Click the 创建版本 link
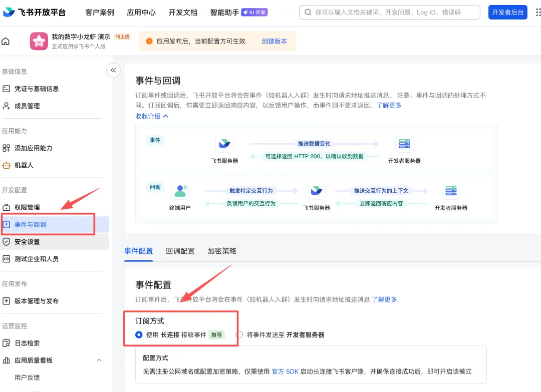The height and width of the screenshot is (392, 541). click(x=275, y=42)
